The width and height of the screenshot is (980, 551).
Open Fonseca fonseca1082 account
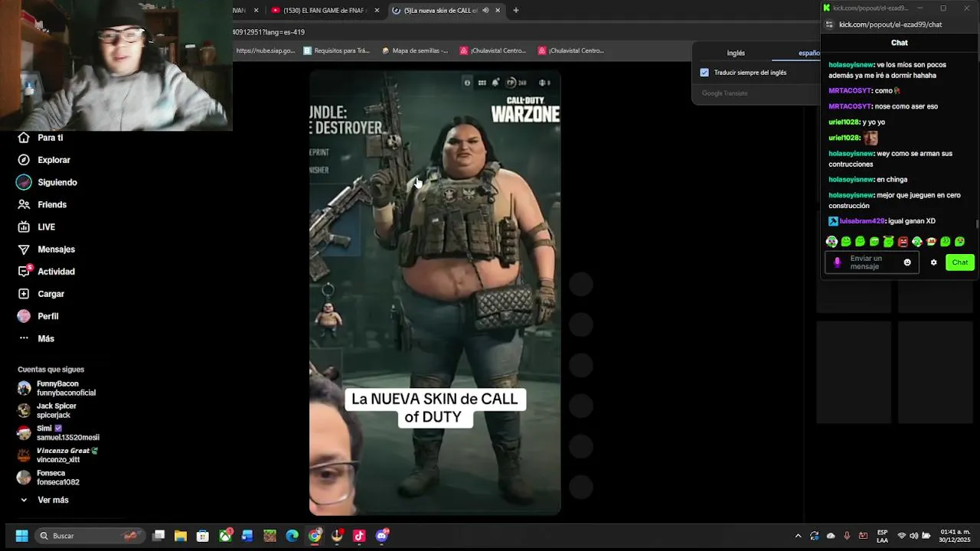pyautogui.click(x=48, y=478)
